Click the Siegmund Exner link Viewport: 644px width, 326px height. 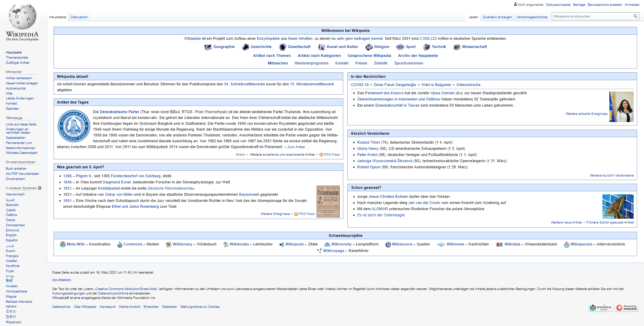(x=117, y=182)
